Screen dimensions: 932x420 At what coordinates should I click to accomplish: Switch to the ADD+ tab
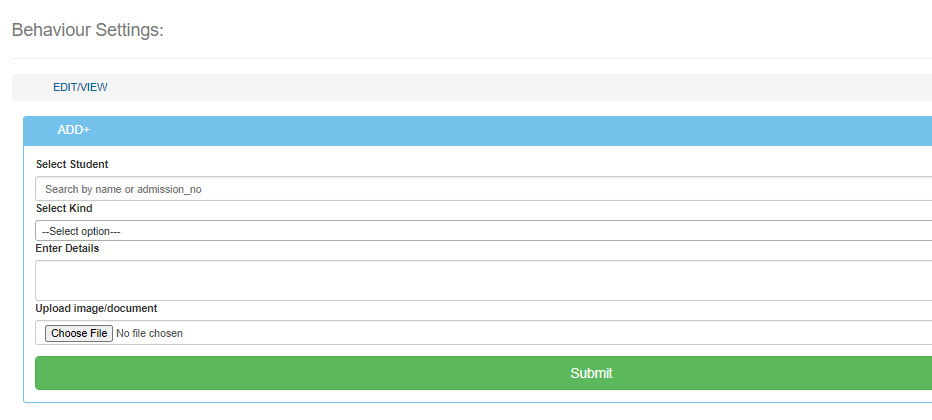point(73,130)
